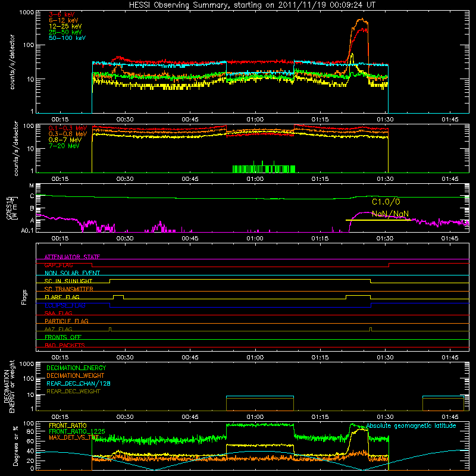Select the PARTICLE_FLAG label
This screenshot has width=476, height=476.
(x=67, y=321)
